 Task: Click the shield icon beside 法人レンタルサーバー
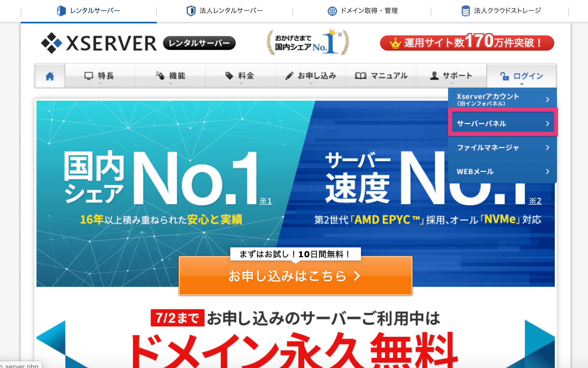pos(191,11)
